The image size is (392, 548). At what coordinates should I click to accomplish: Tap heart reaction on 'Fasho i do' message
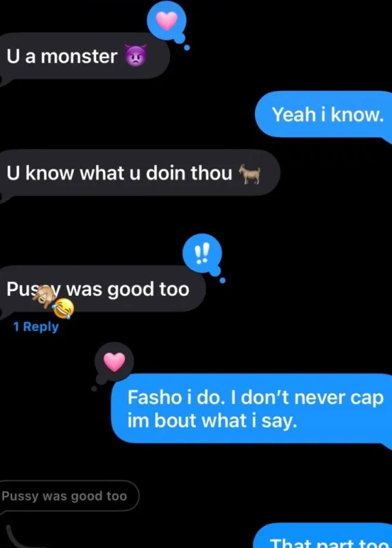pos(114,362)
